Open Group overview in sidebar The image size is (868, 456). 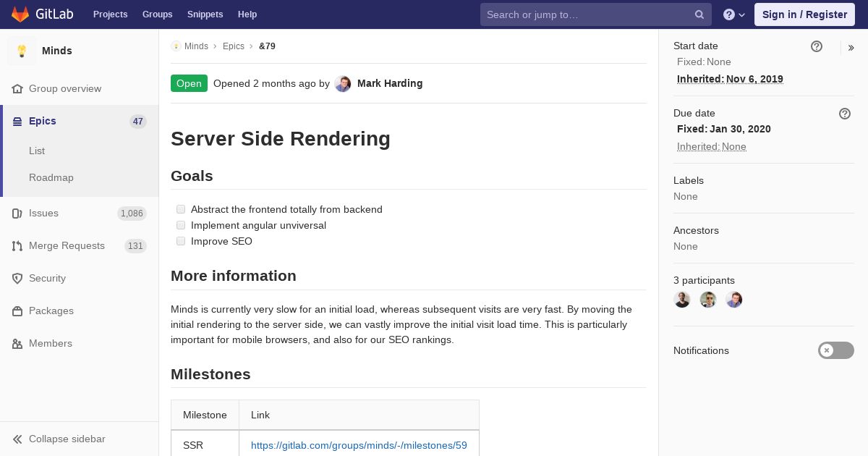click(65, 88)
